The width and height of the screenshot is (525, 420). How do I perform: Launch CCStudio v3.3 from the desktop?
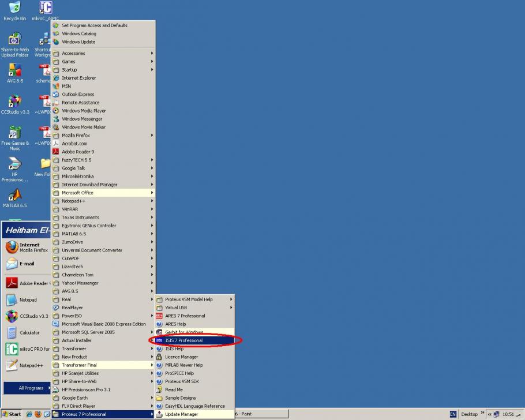coord(15,104)
